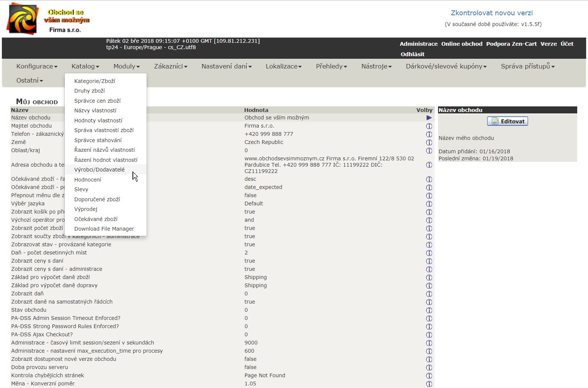588x388 pixels.
Task: Open the Ostatní dropdown menu
Action: (x=29, y=80)
